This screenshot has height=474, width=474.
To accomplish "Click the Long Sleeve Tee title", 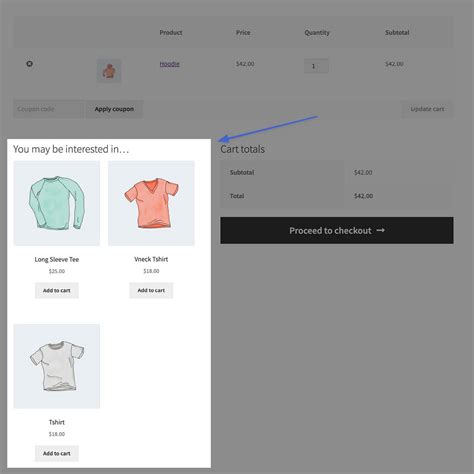I will [57, 259].
